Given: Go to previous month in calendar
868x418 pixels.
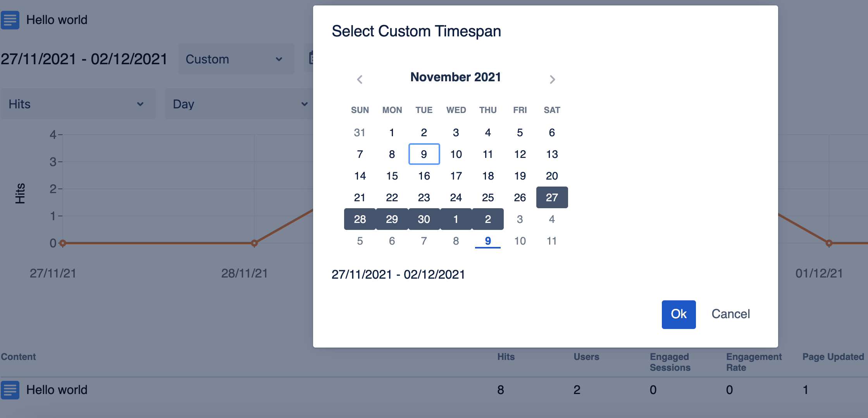Looking at the screenshot, I should (360, 79).
